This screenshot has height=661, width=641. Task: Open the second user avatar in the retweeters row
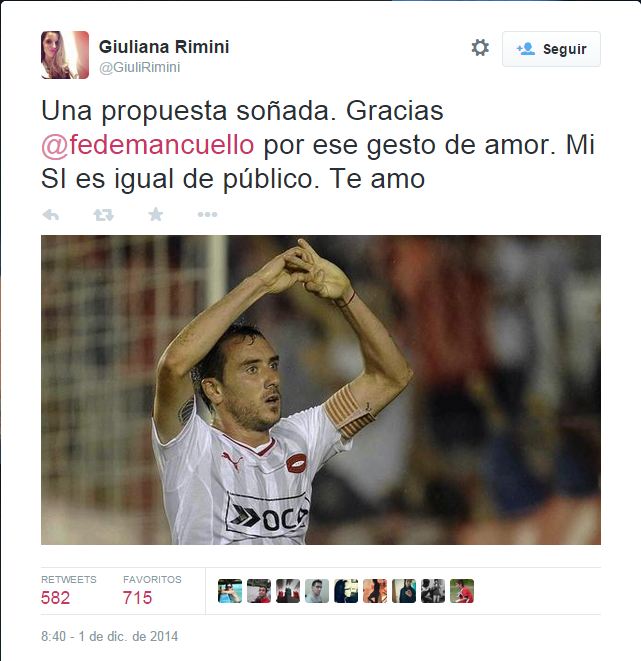259,591
